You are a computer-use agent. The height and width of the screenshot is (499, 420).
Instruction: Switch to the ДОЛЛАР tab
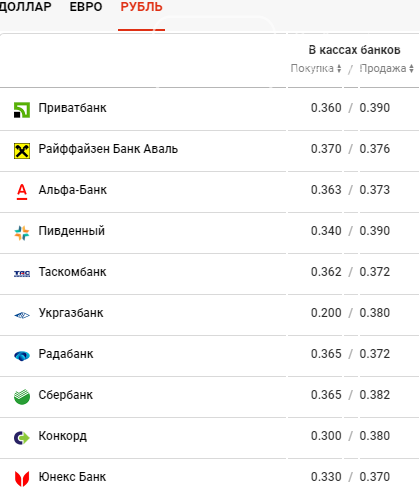25,7
